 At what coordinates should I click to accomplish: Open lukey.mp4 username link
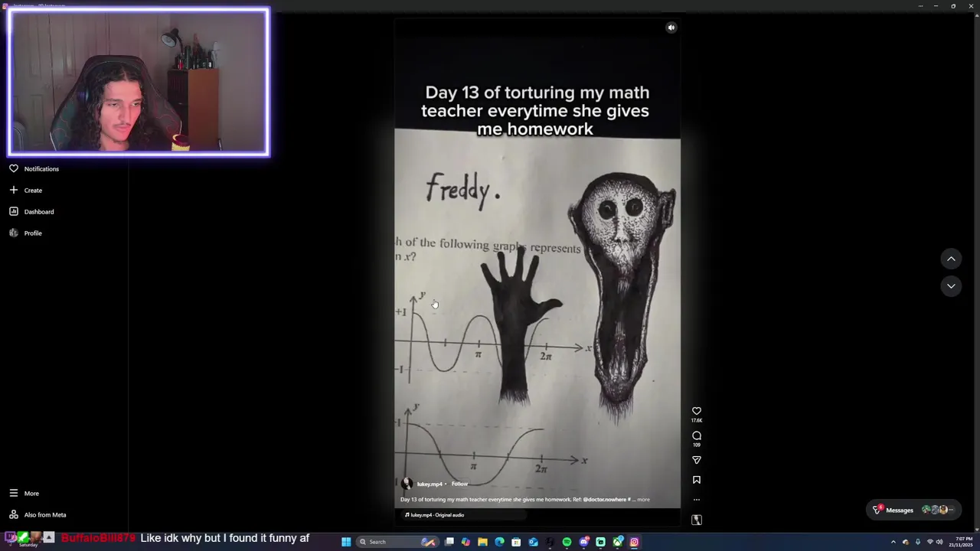click(430, 484)
